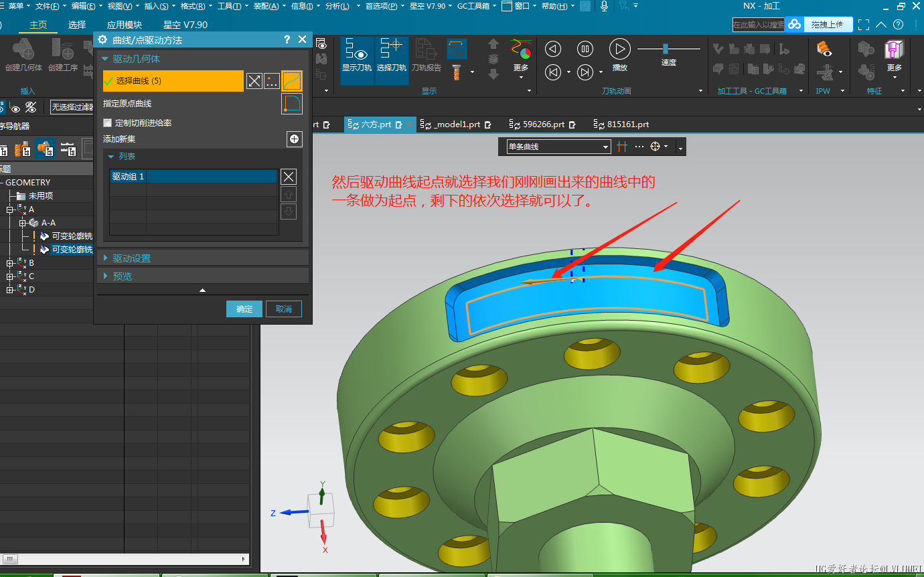
Task: Expand the 预览 section
Action: coord(203,276)
